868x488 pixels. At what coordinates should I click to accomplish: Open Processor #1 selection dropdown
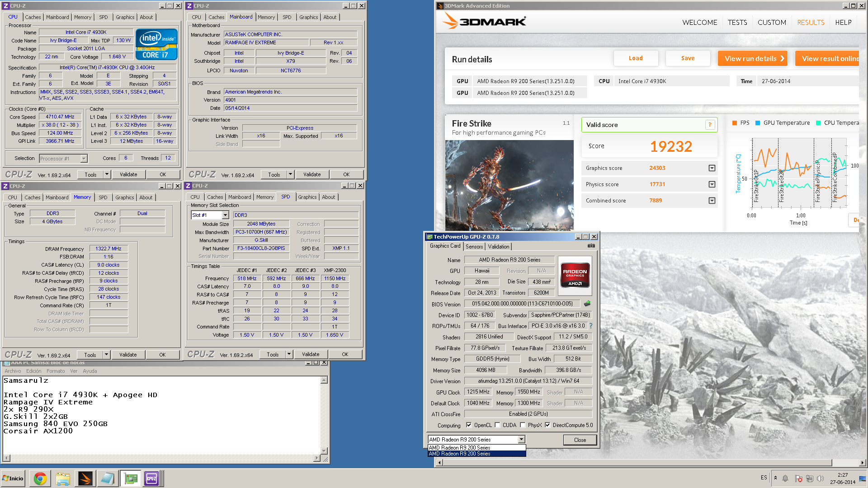click(84, 159)
